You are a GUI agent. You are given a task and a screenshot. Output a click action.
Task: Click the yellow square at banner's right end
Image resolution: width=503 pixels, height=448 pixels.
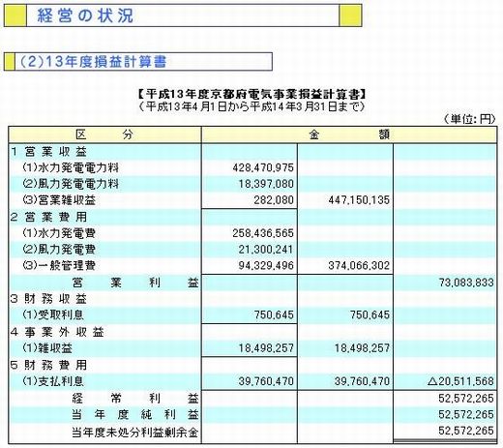350,15
